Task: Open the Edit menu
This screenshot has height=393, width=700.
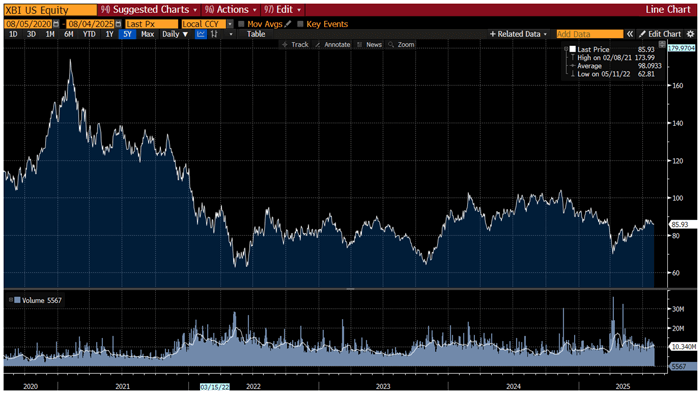Action: (x=283, y=9)
